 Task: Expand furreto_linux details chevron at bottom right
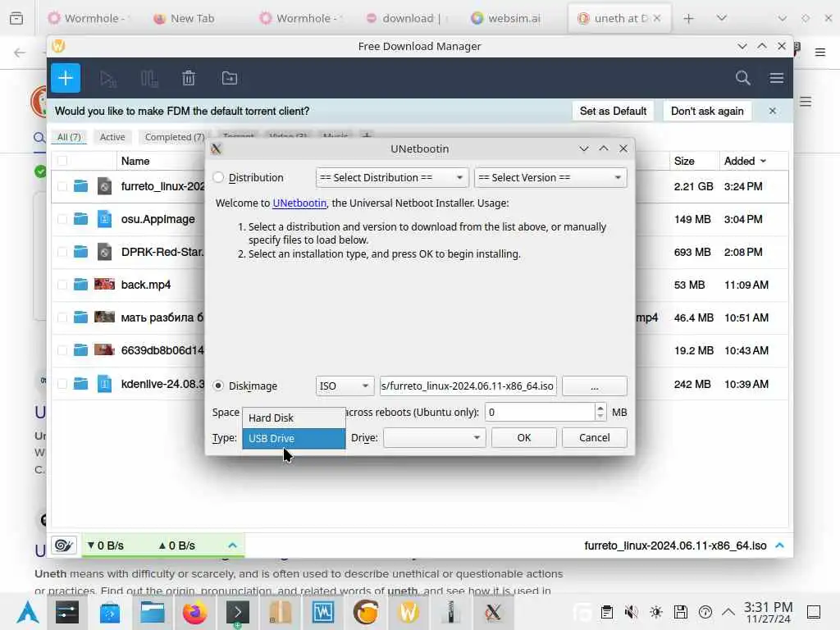pyautogui.click(x=779, y=546)
